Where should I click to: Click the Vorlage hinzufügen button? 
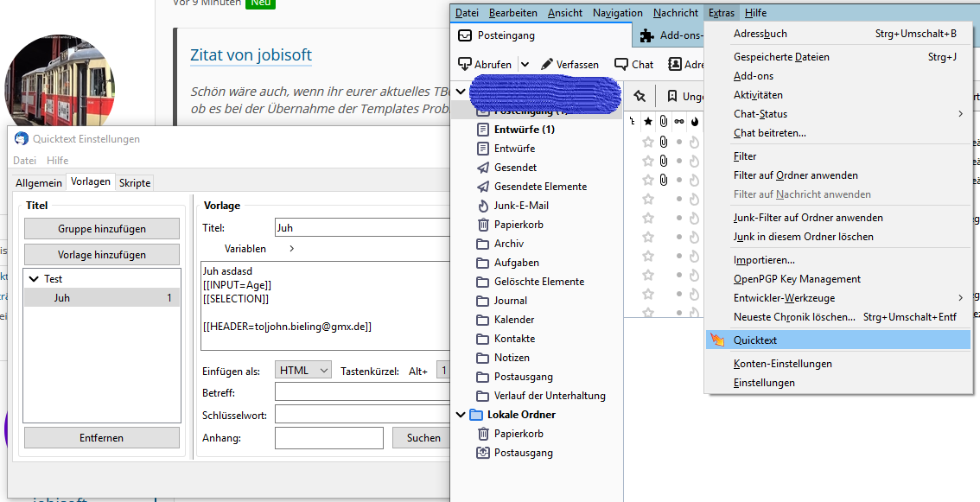point(102,254)
